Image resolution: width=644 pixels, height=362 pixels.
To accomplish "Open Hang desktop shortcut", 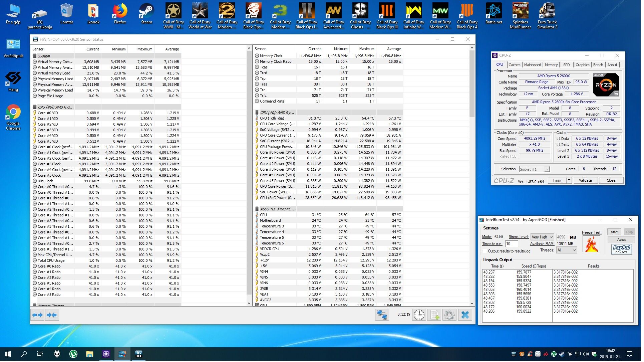I will coord(13,82).
